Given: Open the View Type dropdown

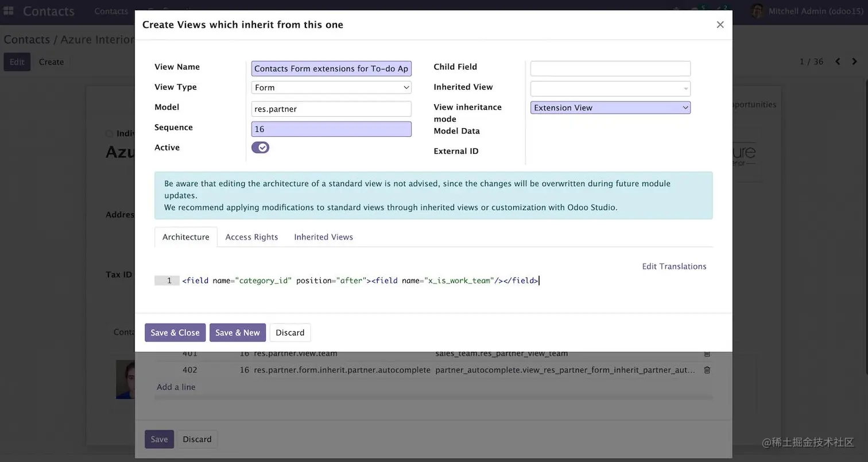Looking at the screenshot, I should (331, 87).
